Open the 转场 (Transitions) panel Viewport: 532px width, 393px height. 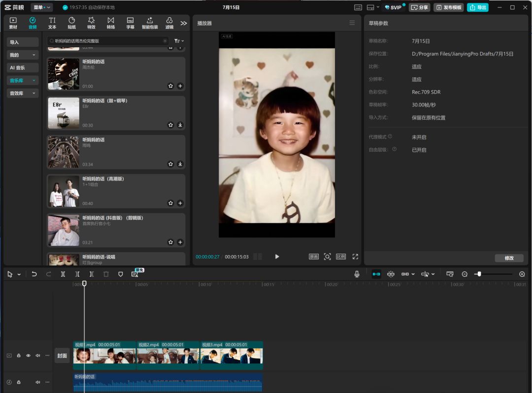pos(110,23)
